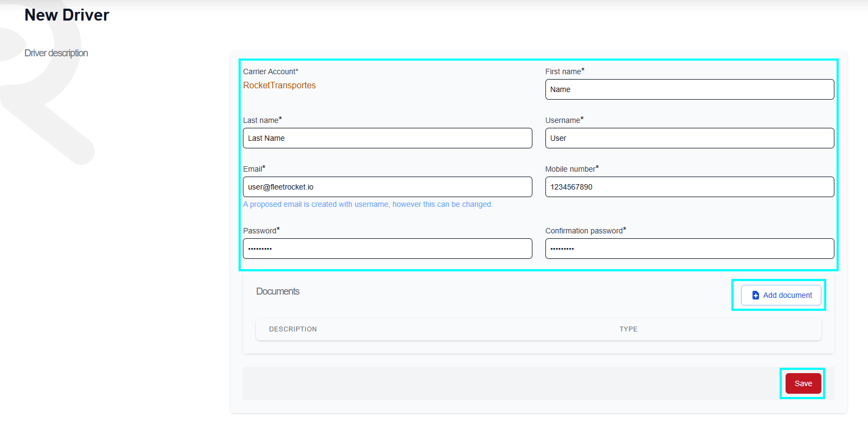Click the Password input field
Viewport: 868px width, 430px height.
(x=388, y=249)
